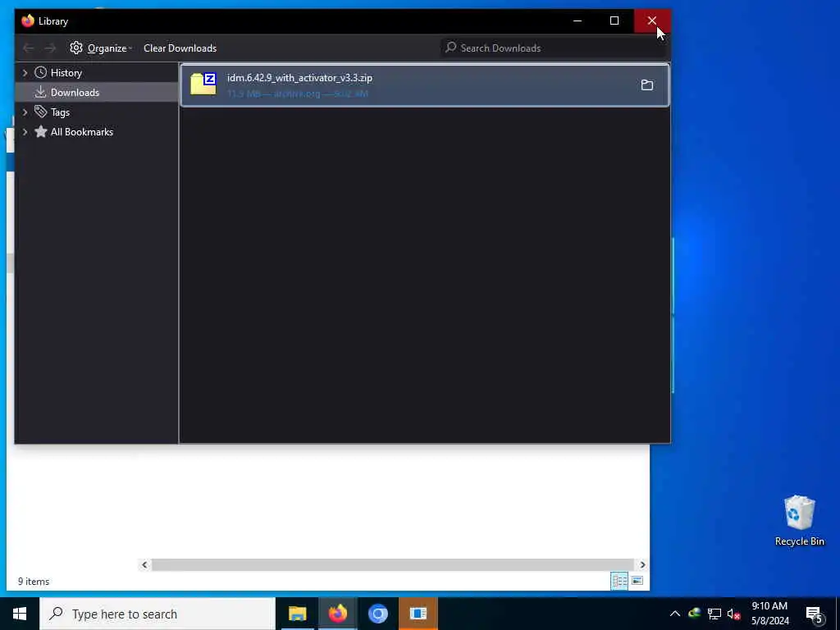Close the Library window
The image size is (840, 630).
(x=652, y=21)
